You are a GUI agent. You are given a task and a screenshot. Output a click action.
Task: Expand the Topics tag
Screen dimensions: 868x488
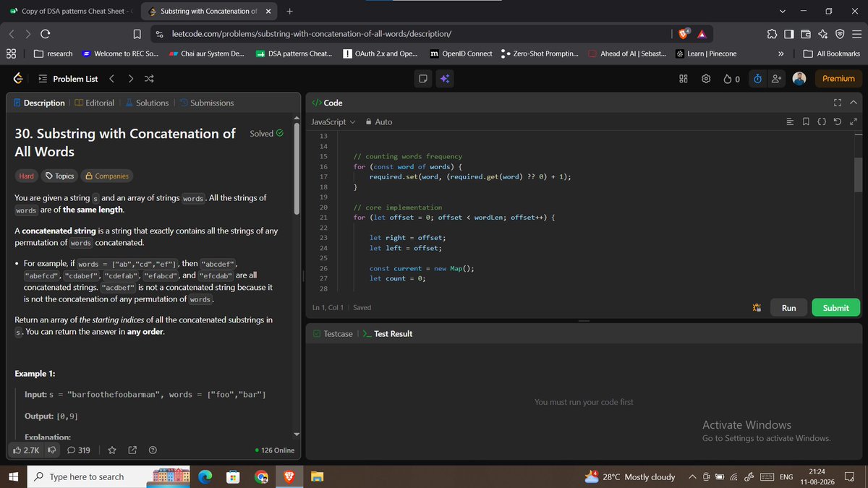[x=59, y=176]
